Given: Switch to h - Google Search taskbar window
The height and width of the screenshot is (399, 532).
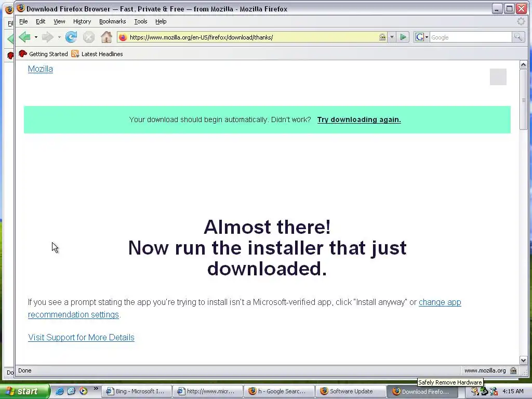Looking at the screenshot, I should coord(279,392).
